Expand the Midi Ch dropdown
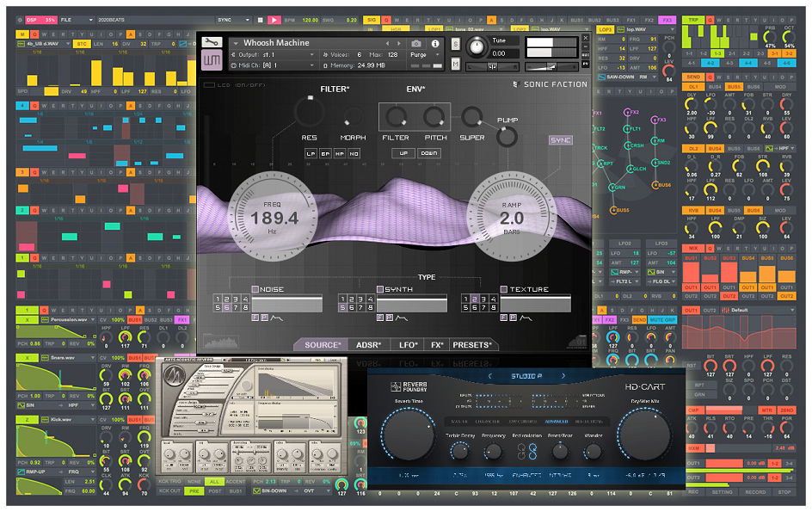The height and width of the screenshot is (512, 812). (x=275, y=65)
